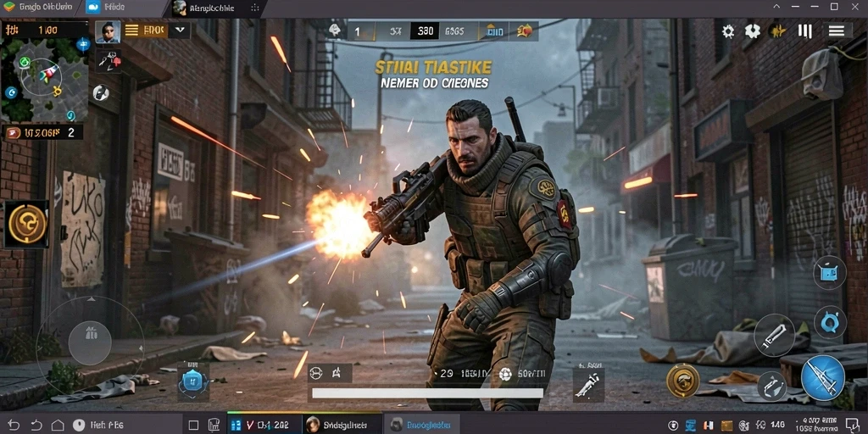This screenshot has height=434, width=868.
Task: Toggle the blue square button on right edge
Action: [x=829, y=273]
